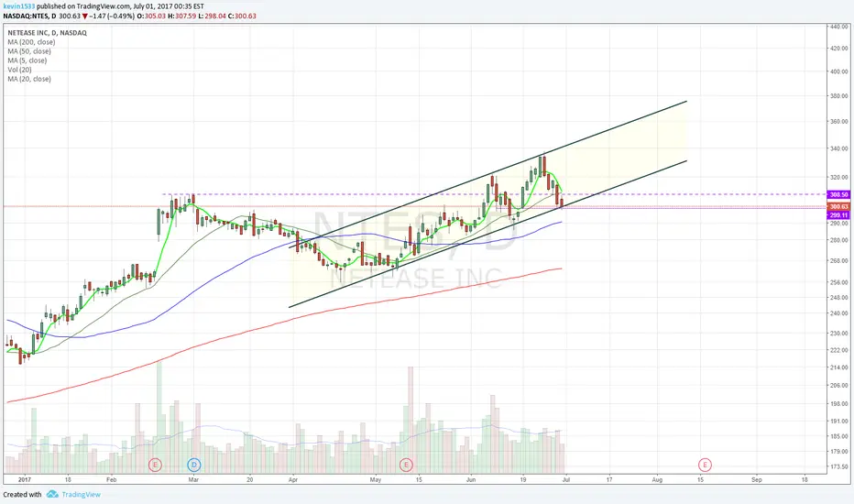Click the 360.00 price axis label
Viewport: 854px width, 504px height.
coord(838,122)
